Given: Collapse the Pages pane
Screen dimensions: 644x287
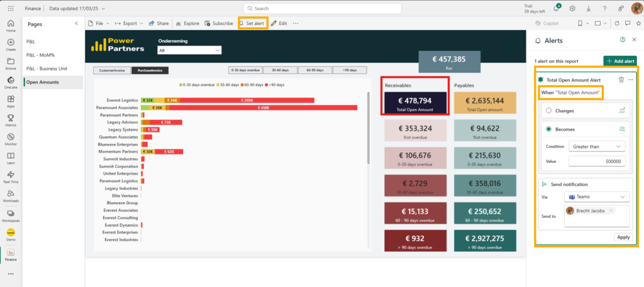Looking at the screenshot, I should coord(76,23).
